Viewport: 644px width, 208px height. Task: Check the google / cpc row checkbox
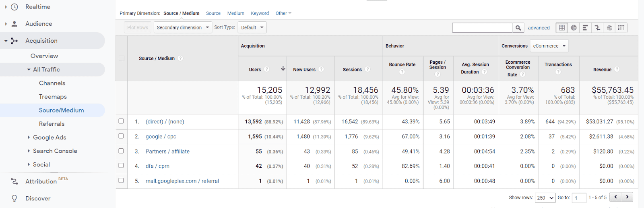click(121, 136)
